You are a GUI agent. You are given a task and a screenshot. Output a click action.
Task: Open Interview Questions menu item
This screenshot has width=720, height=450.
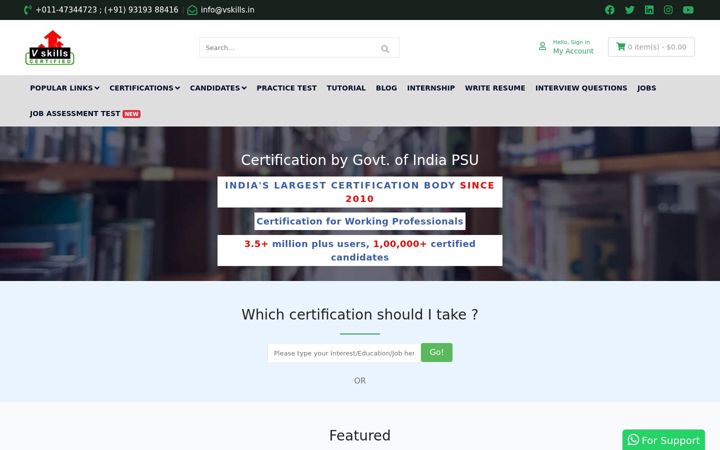point(581,88)
